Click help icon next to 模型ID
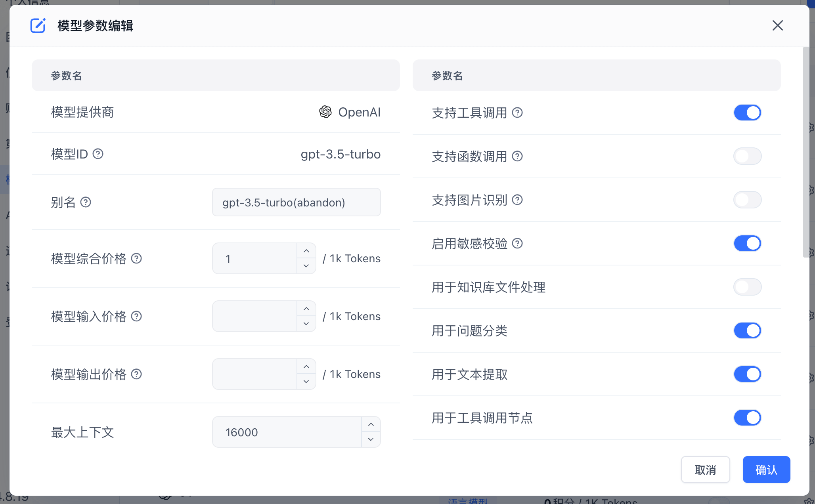 98,154
